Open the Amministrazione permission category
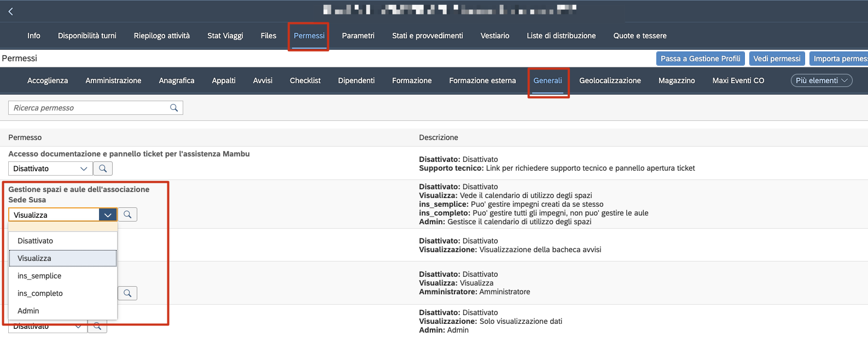This screenshot has width=868, height=337. pyautogui.click(x=113, y=80)
